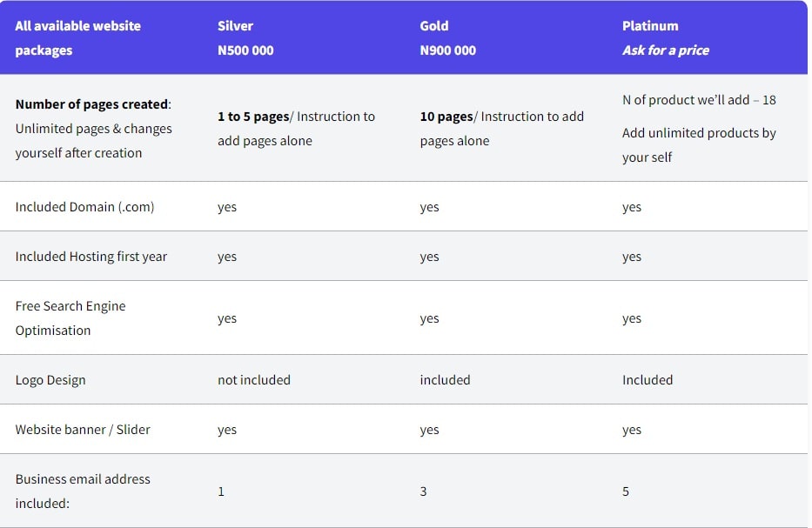
Task: Select the 'Included Domain (.com)' row label
Action: 85,206
